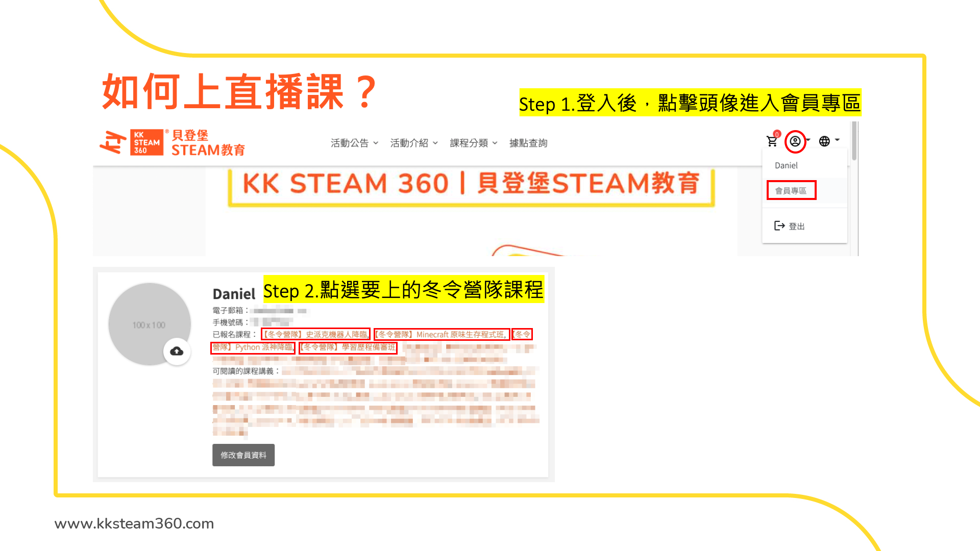Click the cloud upload avatar icon
Viewport: 980px width, 551px height.
pos(177,351)
